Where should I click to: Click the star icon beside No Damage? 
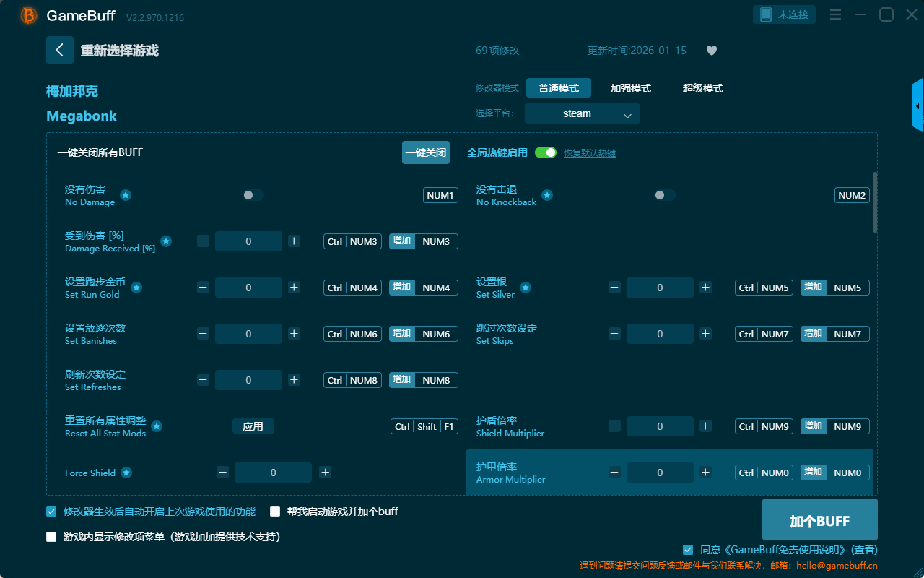[x=126, y=195]
